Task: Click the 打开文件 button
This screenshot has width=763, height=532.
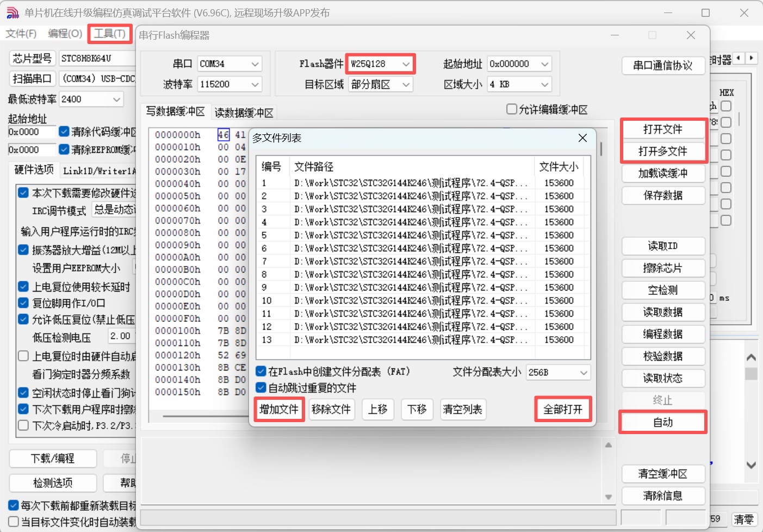Action: point(663,129)
